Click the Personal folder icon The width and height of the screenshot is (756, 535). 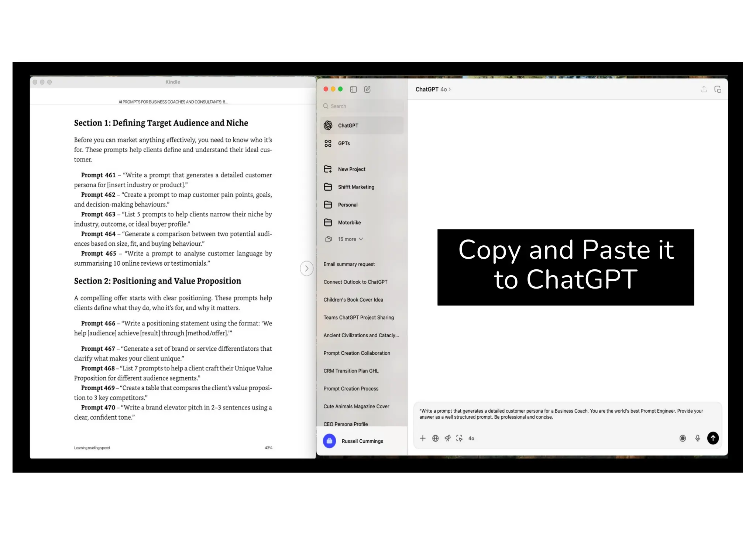(328, 205)
